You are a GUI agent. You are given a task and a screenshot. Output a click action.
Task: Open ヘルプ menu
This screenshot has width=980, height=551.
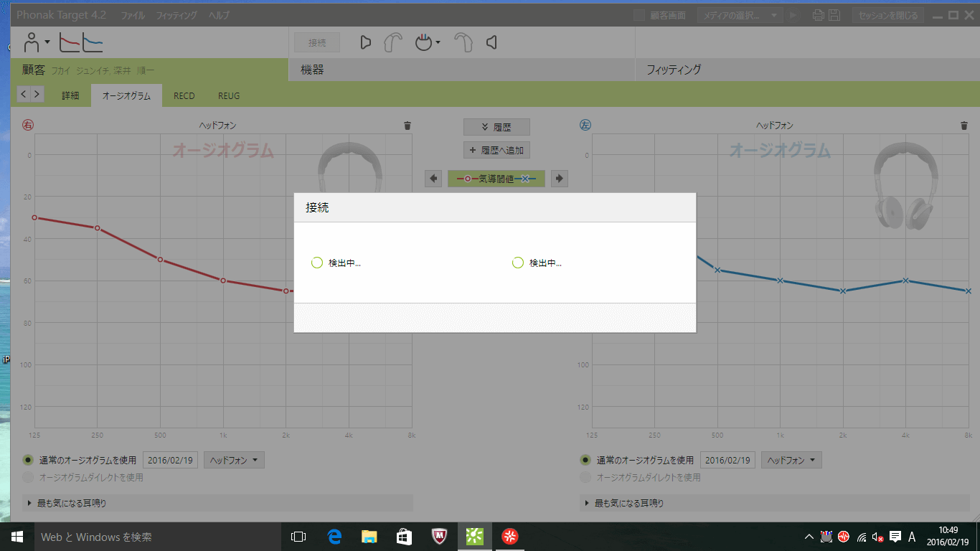(x=220, y=15)
